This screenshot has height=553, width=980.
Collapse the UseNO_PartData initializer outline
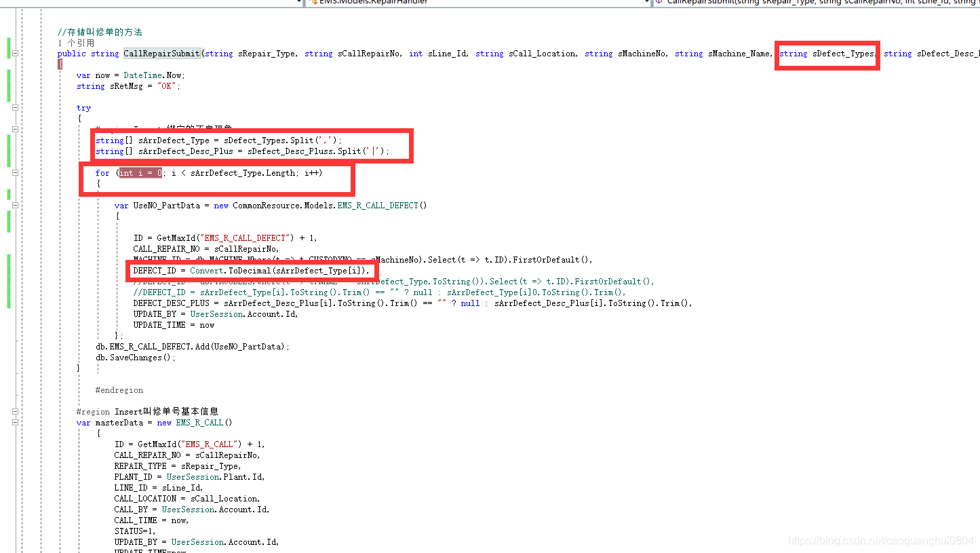tap(15, 206)
